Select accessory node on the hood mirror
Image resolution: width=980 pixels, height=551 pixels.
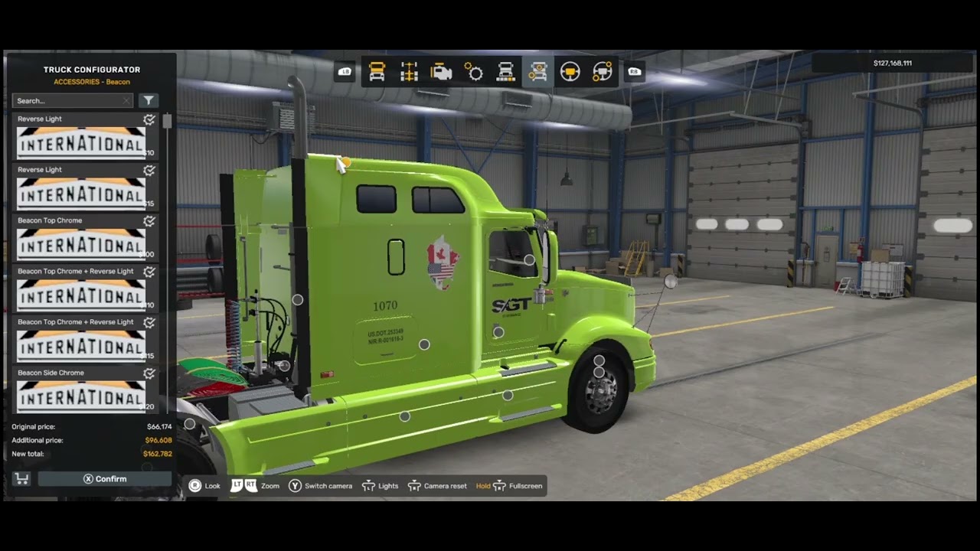(671, 282)
